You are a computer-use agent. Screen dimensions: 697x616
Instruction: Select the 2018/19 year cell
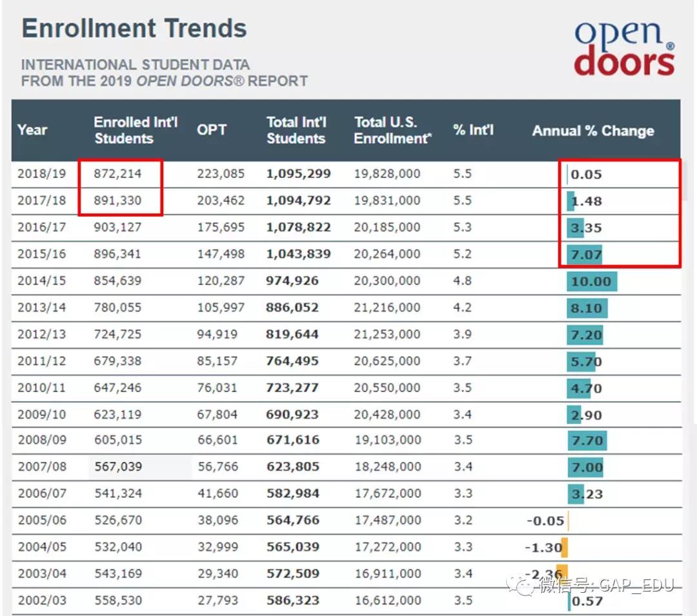coord(41,174)
